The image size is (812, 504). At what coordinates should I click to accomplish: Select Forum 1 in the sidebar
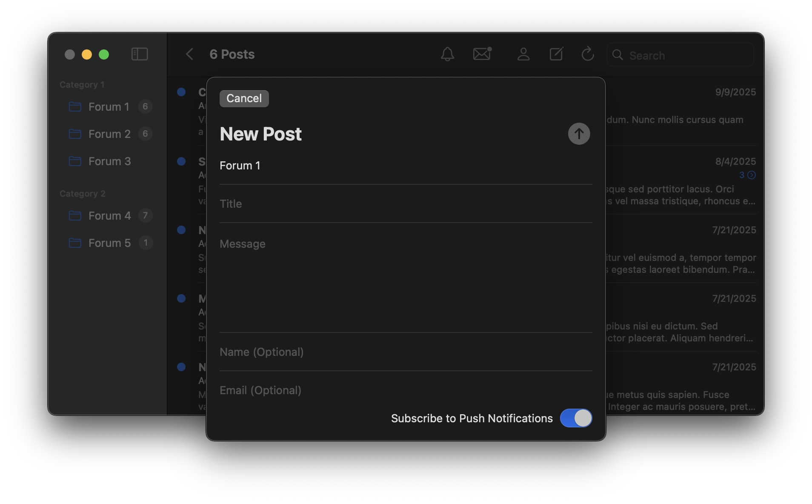coord(109,107)
